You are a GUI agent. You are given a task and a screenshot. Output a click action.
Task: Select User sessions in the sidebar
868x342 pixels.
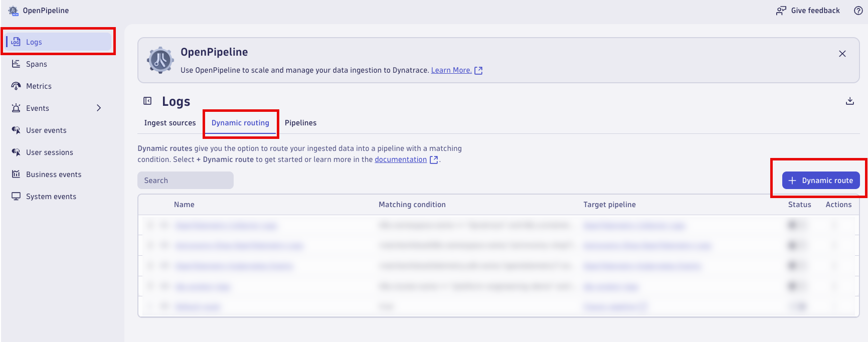point(59,152)
